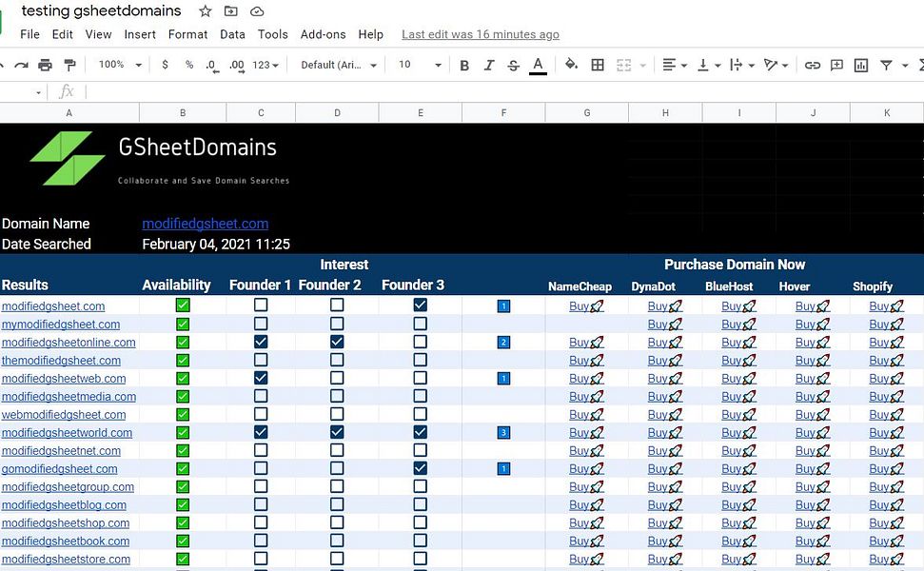Print the spreadsheet with printer icon
This screenshot has width=924, height=571.
pyautogui.click(x=46, y=65)
